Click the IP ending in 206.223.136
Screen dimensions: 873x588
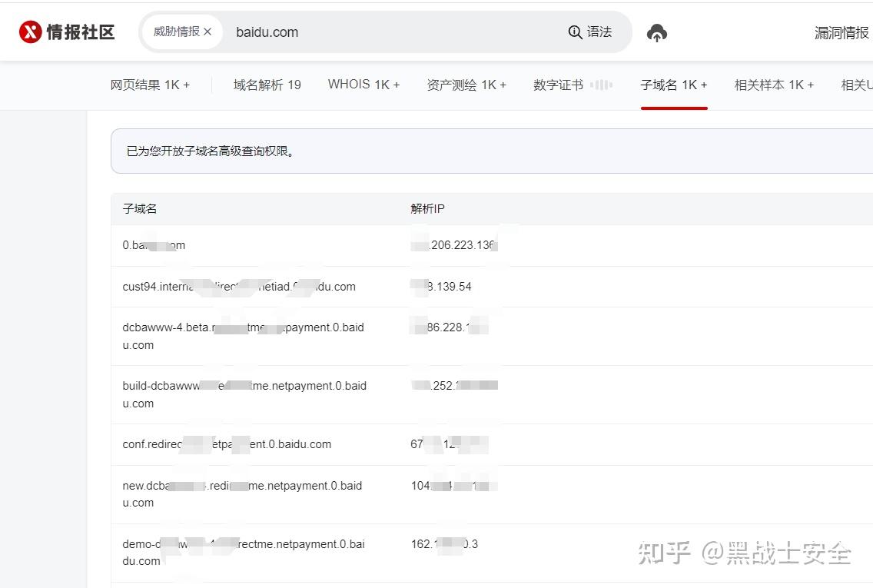(x=454, y=245)
